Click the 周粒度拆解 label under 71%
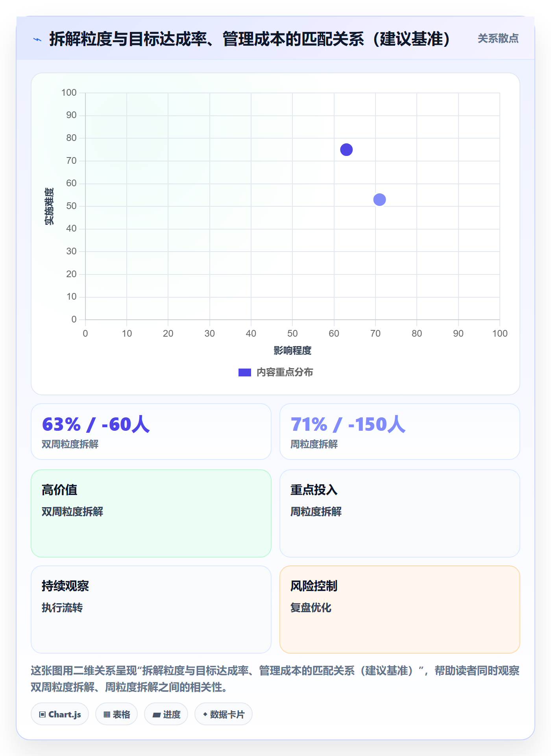Image resolution: width=551 pixels, height=756 pixels. pyautogui.click(x=314, y=444)
